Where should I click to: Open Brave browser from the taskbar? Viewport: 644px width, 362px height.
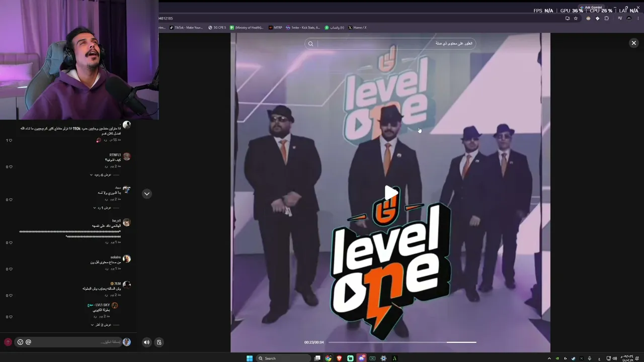pyautogui.click(x=340, y=358)
